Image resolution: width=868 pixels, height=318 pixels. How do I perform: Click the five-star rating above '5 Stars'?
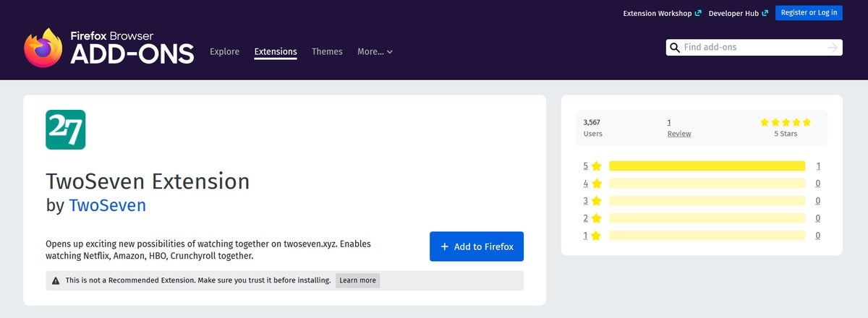pos(786,122)
